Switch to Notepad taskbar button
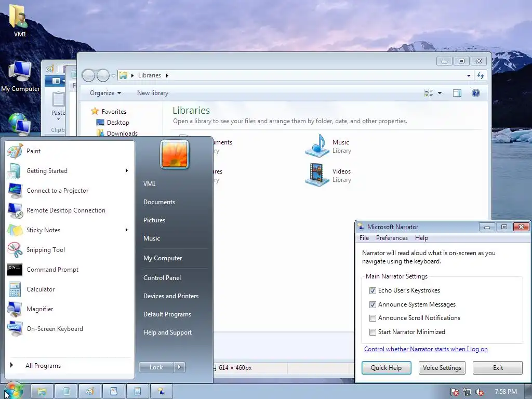532x399 pixels. (x=66, y=391)
